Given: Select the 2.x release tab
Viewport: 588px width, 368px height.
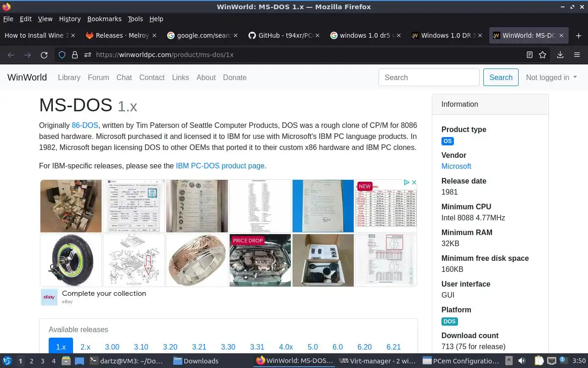Looking at the screenshot, I should click(85, 347).
